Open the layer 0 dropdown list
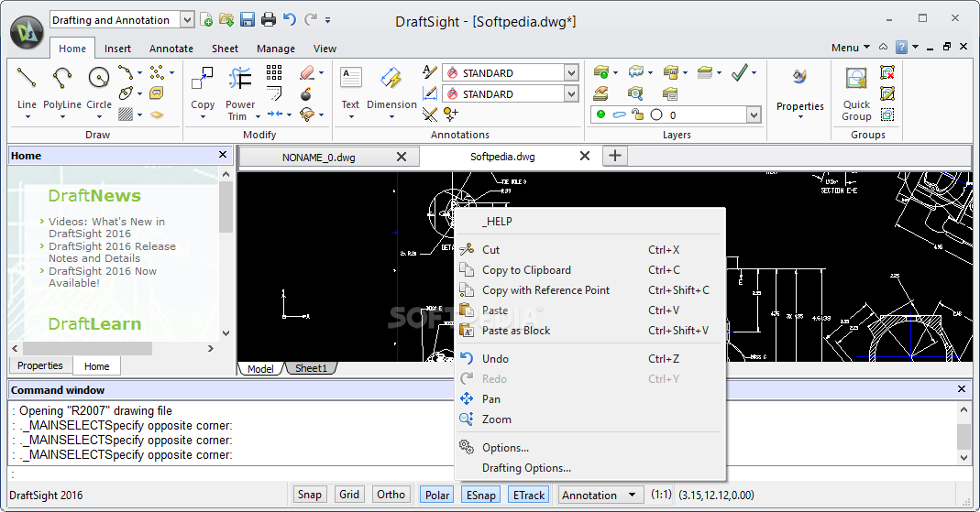The height and width of the screenshot is (512, 980). coord(754,114)
